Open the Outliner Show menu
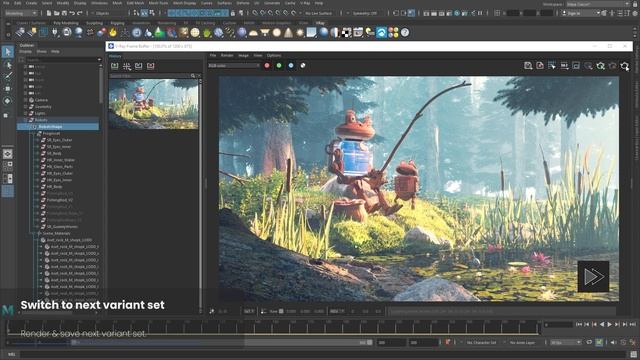Screen dimensions: 640x360 pos(42,51)
